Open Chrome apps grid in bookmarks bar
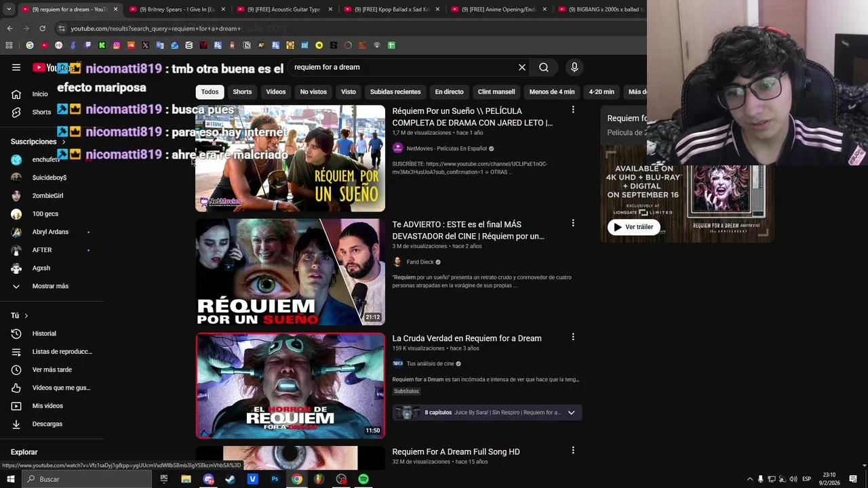The image size is (868, 488). (9, 45)
